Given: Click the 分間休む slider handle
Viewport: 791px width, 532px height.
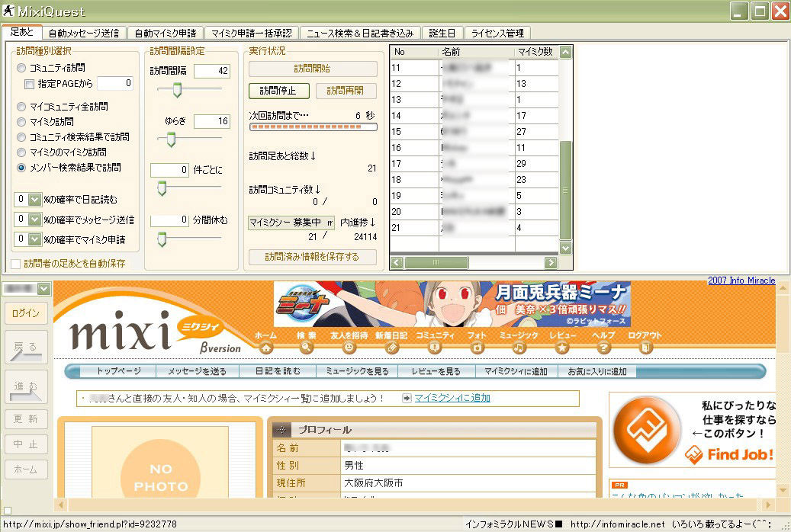Looking at the screenshot, I should 162,239.
